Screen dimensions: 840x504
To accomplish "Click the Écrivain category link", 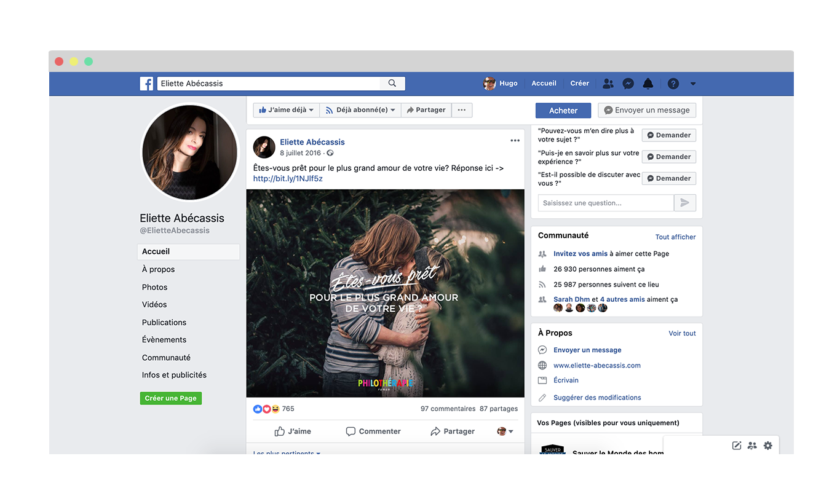I will point(566,380).
